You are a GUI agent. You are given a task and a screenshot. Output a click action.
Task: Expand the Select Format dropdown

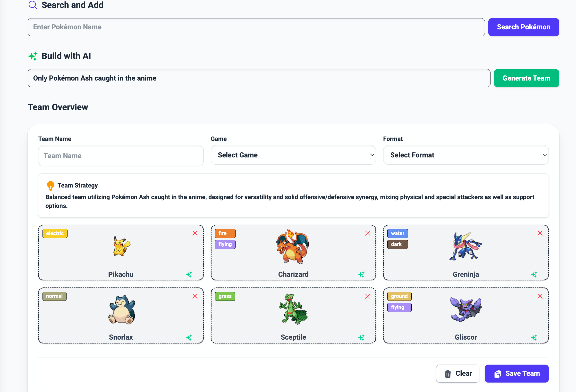click(466, 155)
